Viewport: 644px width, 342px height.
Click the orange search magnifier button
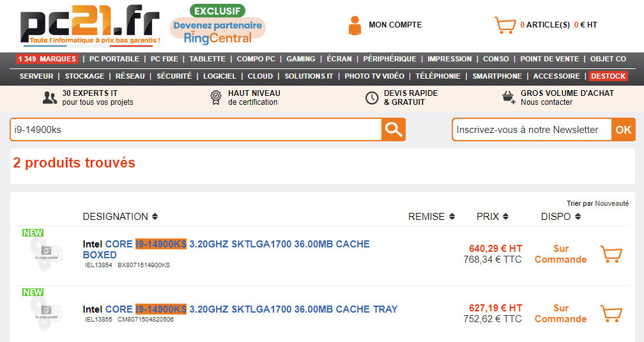point(394,130)
